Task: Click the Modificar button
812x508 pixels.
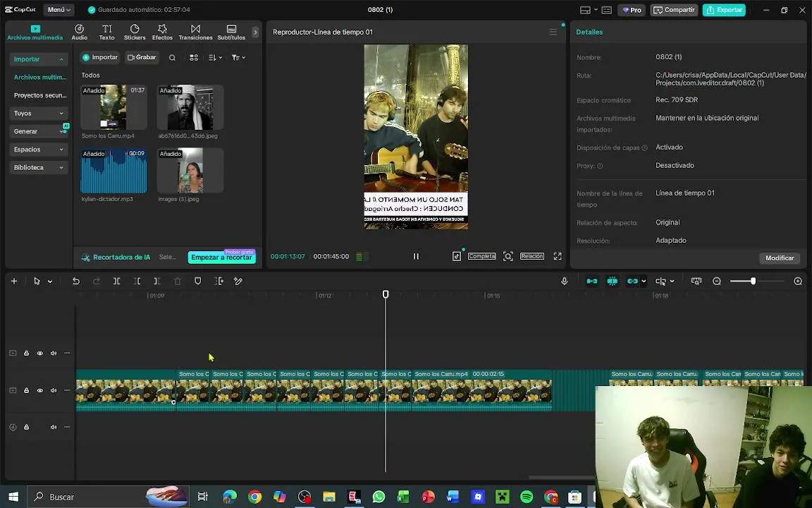Action: tap(780, 258)
